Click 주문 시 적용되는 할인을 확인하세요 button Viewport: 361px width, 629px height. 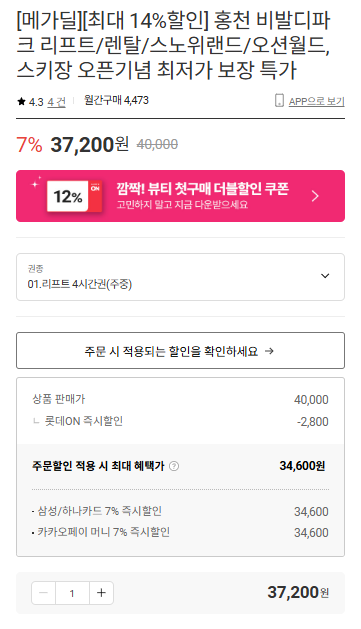tap(180, 351)
